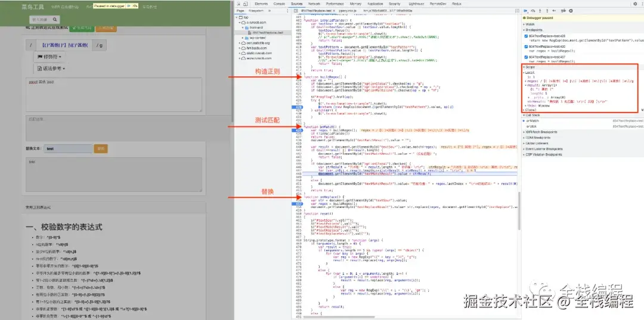Click the Step over debugger icon
Screen dimensions: 644x320
(532, 11)
